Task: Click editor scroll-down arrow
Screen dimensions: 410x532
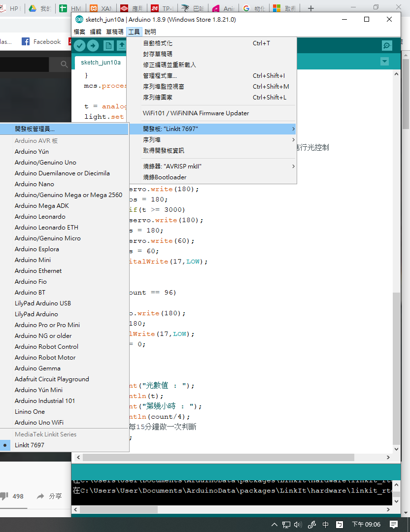Action: click(x=396, y=449)
